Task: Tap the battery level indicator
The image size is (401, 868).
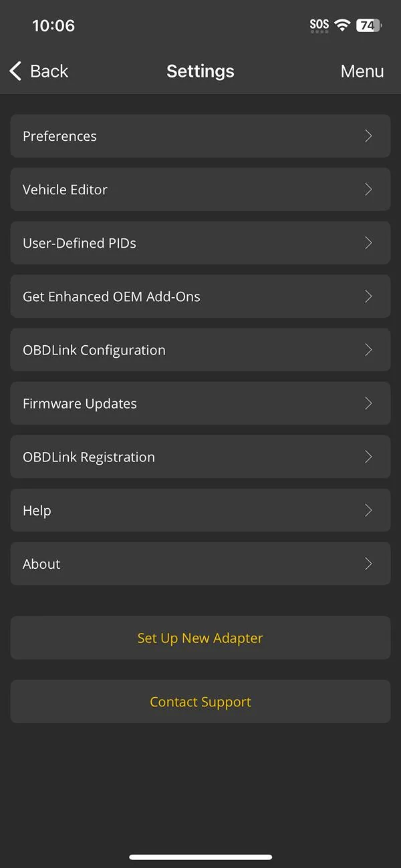Action: tap(369, 25)
